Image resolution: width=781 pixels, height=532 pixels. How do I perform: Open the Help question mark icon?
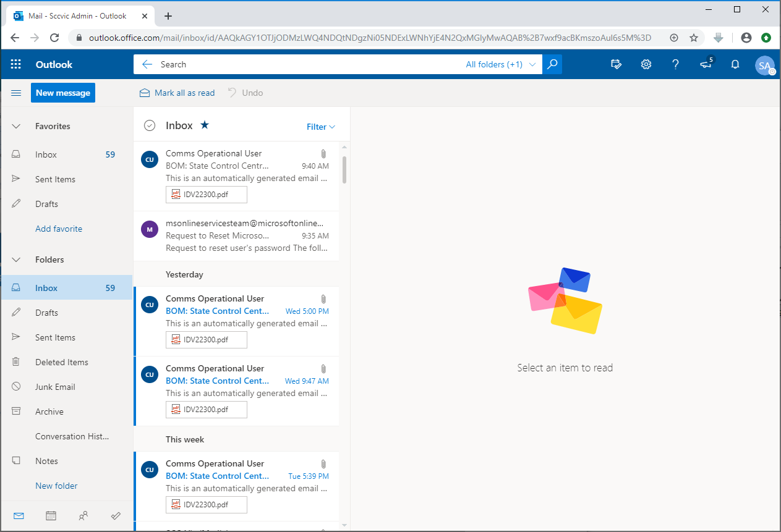tap(676, 64)
